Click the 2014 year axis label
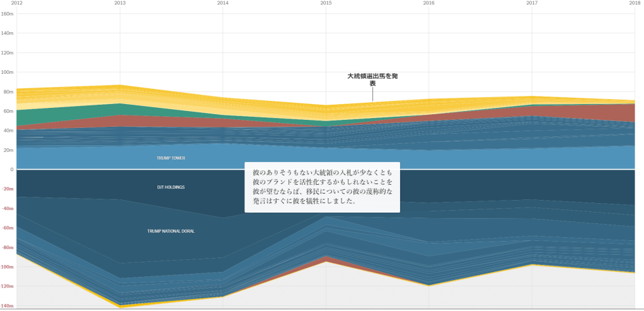This screenshot has height=311, width=644. click(x=223, y=3)
